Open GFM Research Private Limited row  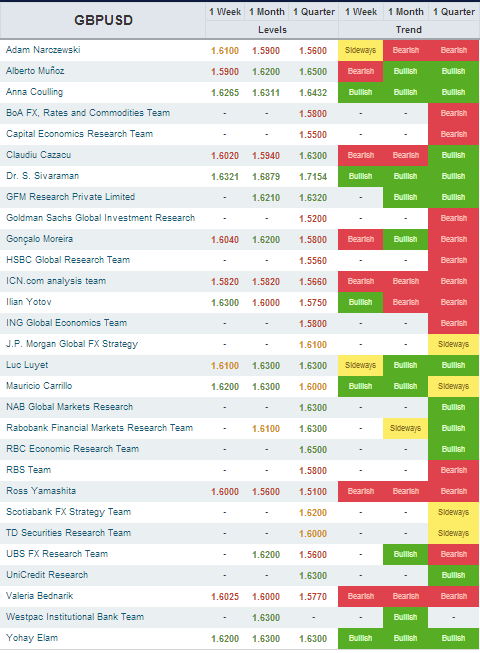coord(70,197)
